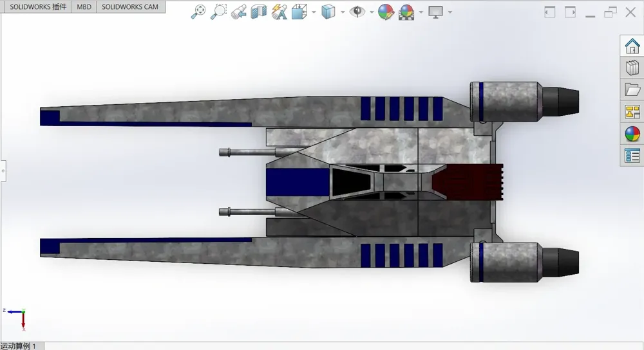The width and height of the screenshot is (644, 350).
Task: Open the Appearances color ball task pane
Action: [x=632, y=134]
